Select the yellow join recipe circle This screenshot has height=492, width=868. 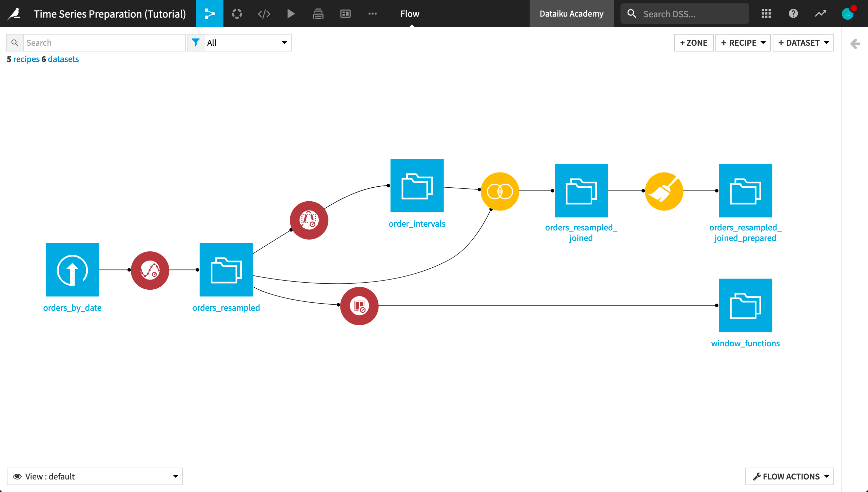click(x=500, y=191)
